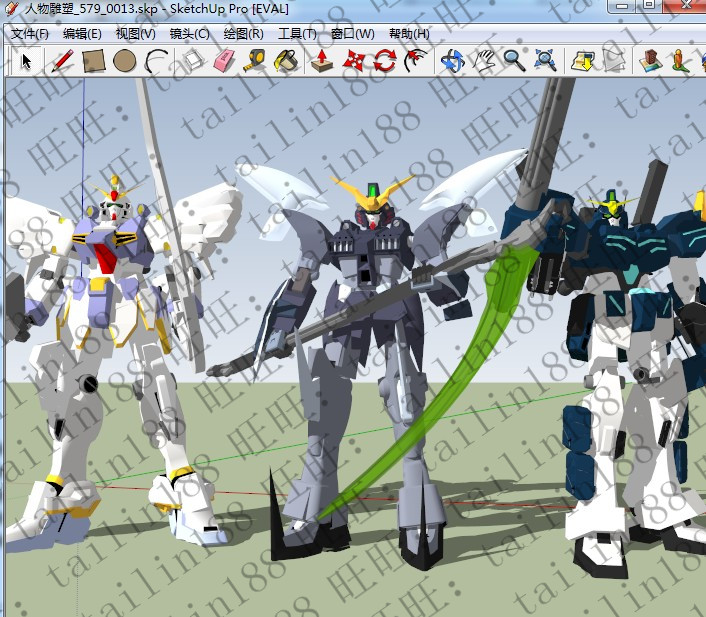Image resolution: width=706 pixels, height=617 pixels.
Task: Maximize the SketchUp window
Action: (649, 5)
